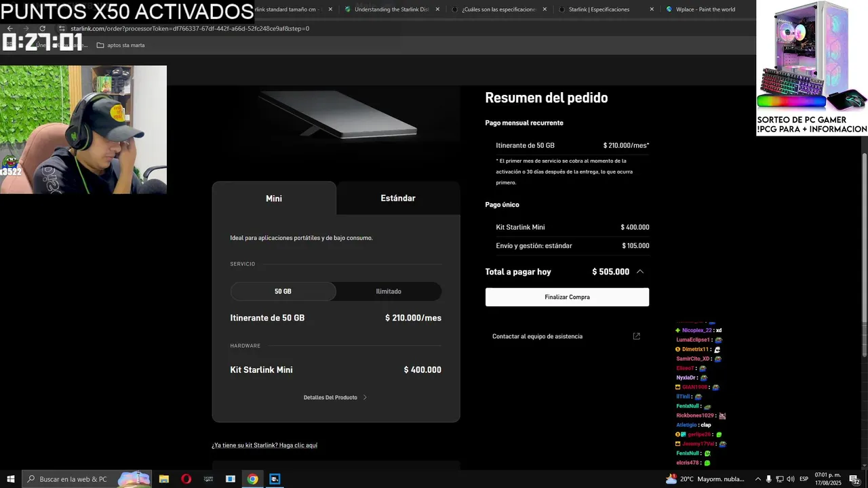The height and width of the screenshot is (488, 868).
Task: Open the taskbar app icon left of Chrome
Action: [x=231, y=479]
